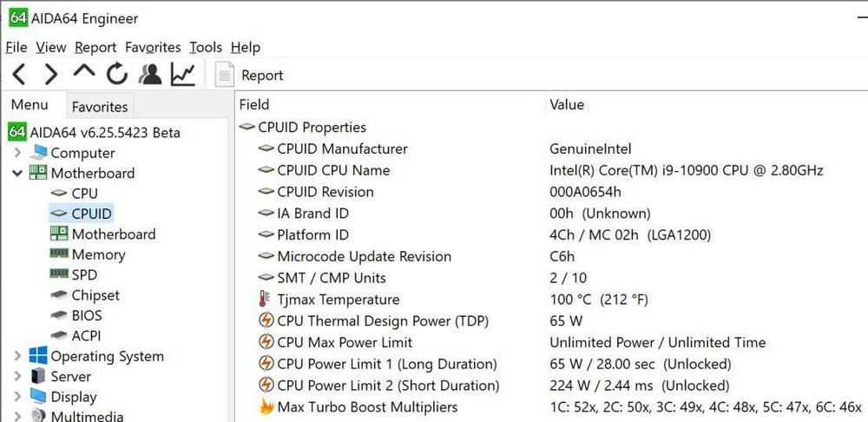
Task: Select the CPUID Revision row
Action: (552, 192)
